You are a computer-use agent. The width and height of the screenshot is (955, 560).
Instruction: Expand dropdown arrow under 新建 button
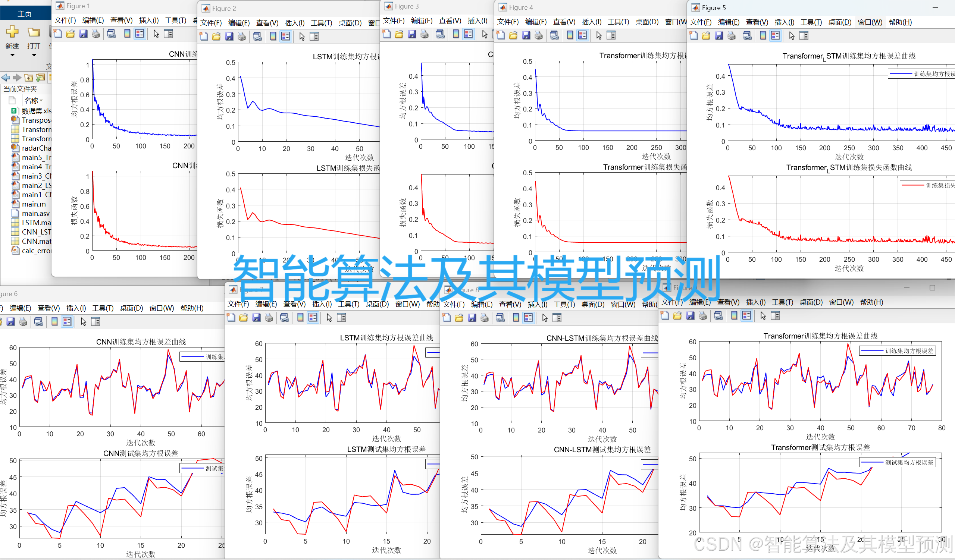coord(12,55)
